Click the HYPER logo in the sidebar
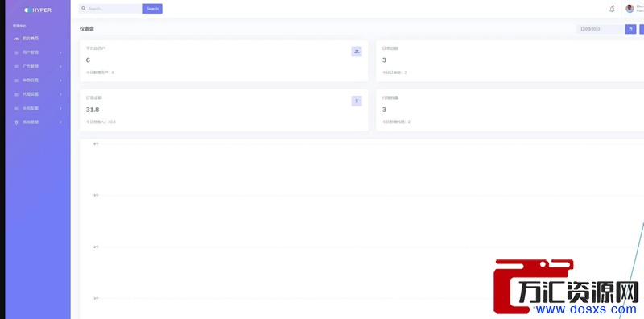The height and width of the screenshot is (319, 644). tap(38, 10)
